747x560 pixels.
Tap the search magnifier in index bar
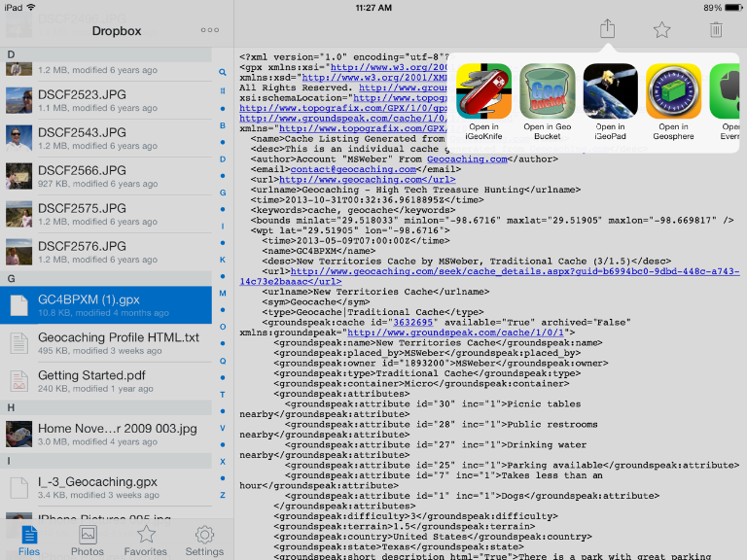(223, 72)
